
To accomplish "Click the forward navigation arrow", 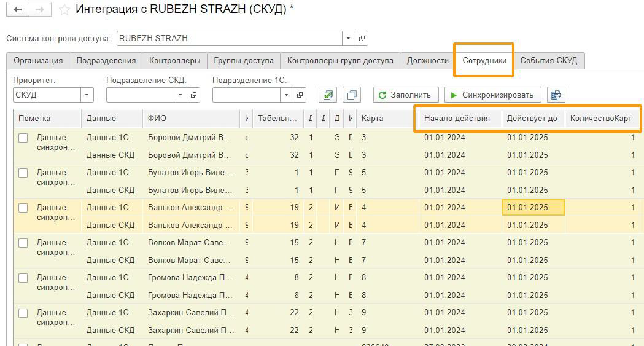I will click(x=40, y=9).
